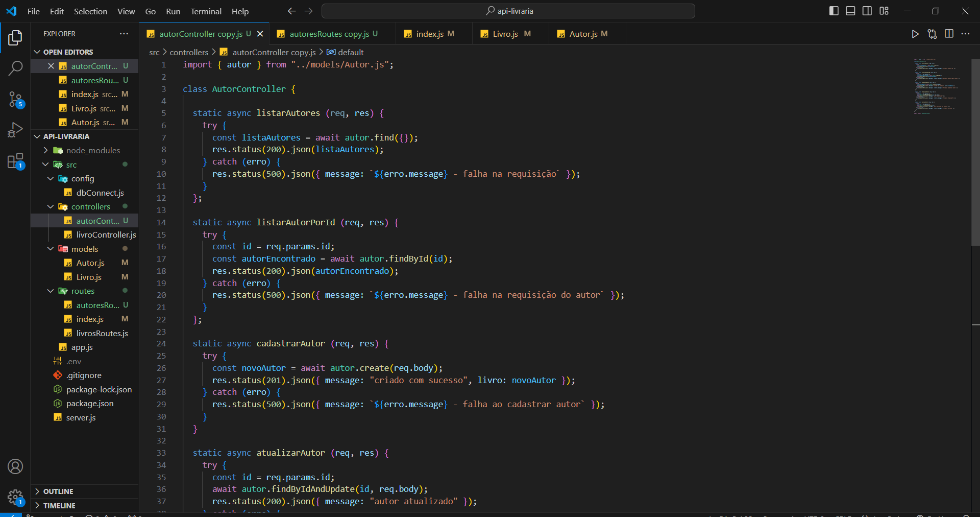Open the Explorer view in activity bar
980x517 pixels.
tap(15, 38)
